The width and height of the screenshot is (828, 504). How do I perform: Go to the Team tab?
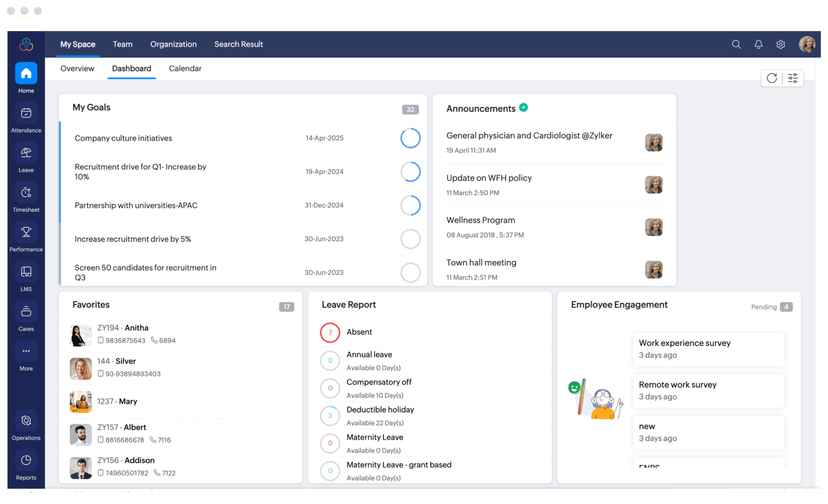(x=122, y=44)
